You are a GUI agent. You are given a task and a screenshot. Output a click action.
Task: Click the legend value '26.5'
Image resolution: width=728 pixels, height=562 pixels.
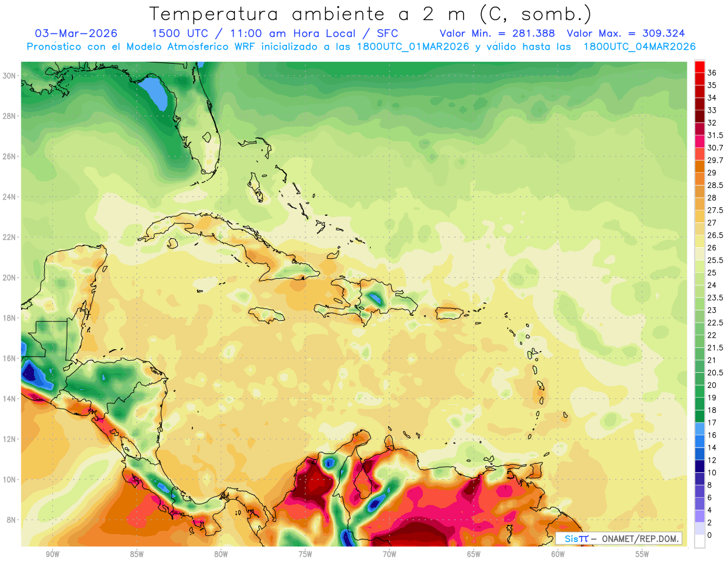point(715,235)
